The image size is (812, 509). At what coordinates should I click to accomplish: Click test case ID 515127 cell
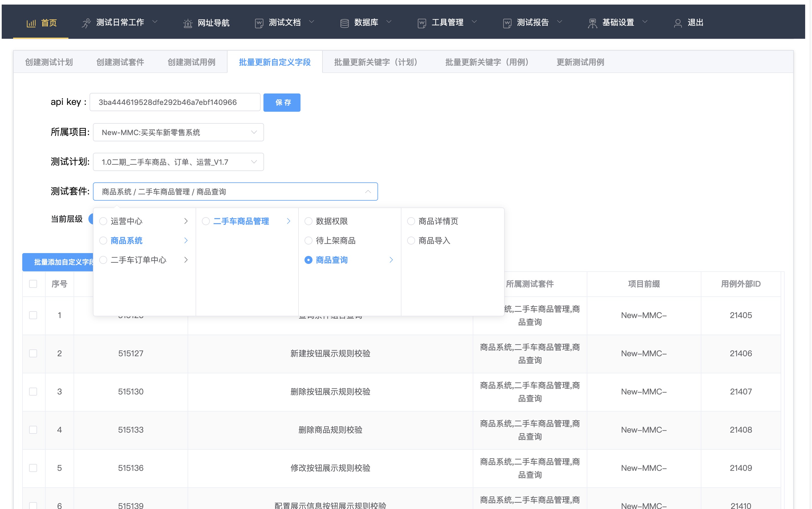pyautogui.click(x=131, y=353)
